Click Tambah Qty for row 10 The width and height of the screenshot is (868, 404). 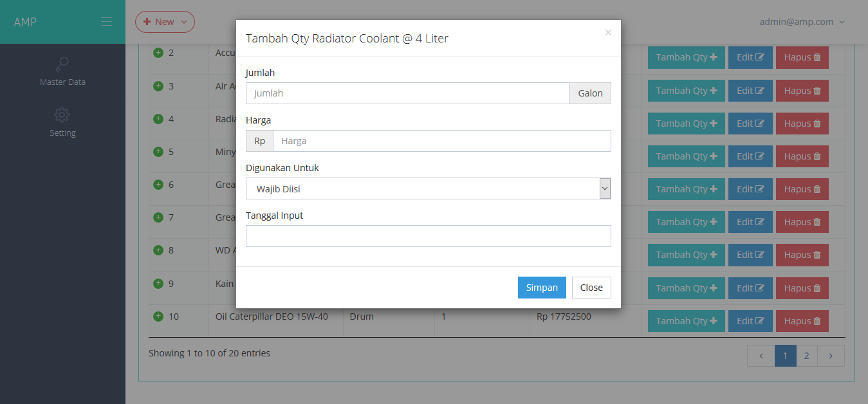(x=686, y=321)
